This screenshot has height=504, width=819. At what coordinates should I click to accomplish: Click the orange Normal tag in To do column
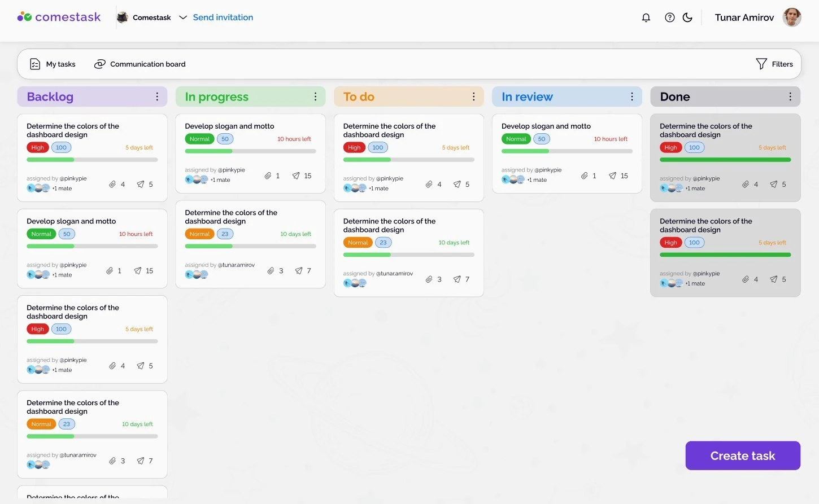pyautogui.click(x=358, y=243)
